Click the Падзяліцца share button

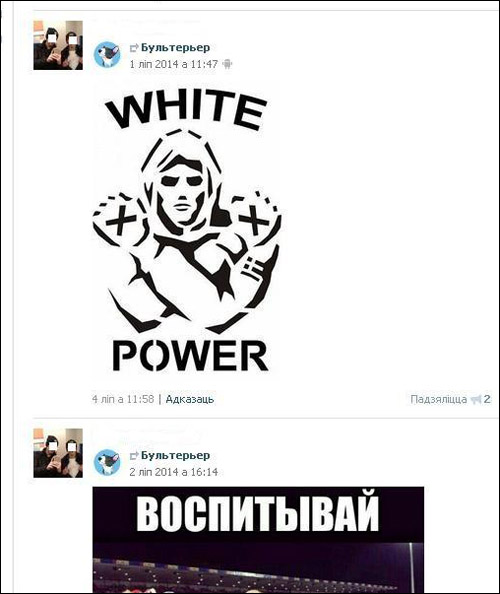click(x=439, y=399)
